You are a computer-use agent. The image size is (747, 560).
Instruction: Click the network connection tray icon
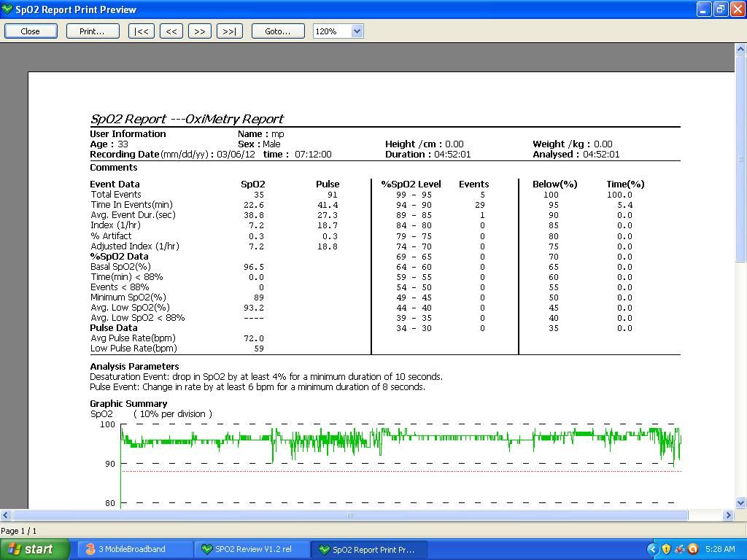point(680,549)
